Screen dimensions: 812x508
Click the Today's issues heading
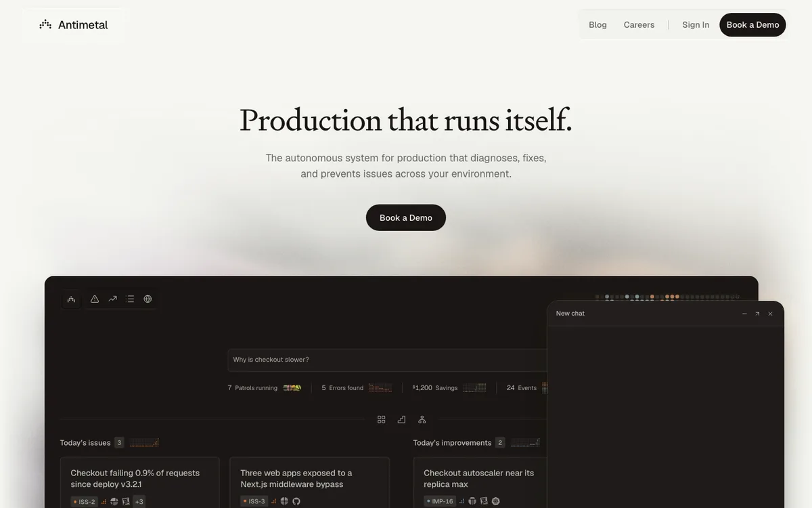(85, 443)
